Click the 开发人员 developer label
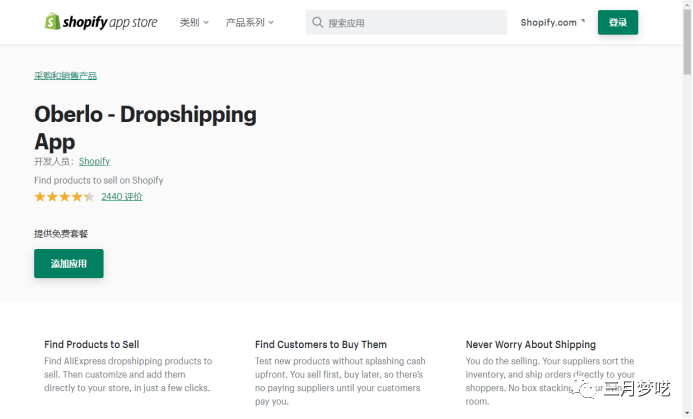 click(54, 162)
